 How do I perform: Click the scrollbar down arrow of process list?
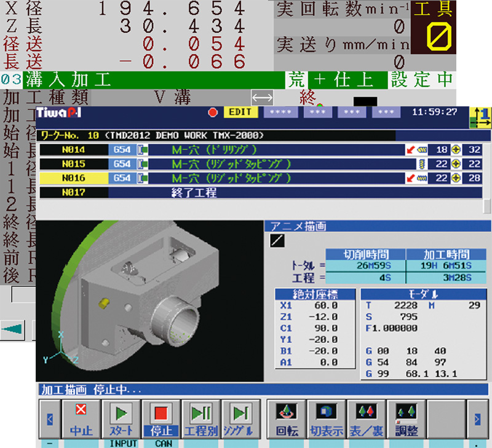[487, 206]
